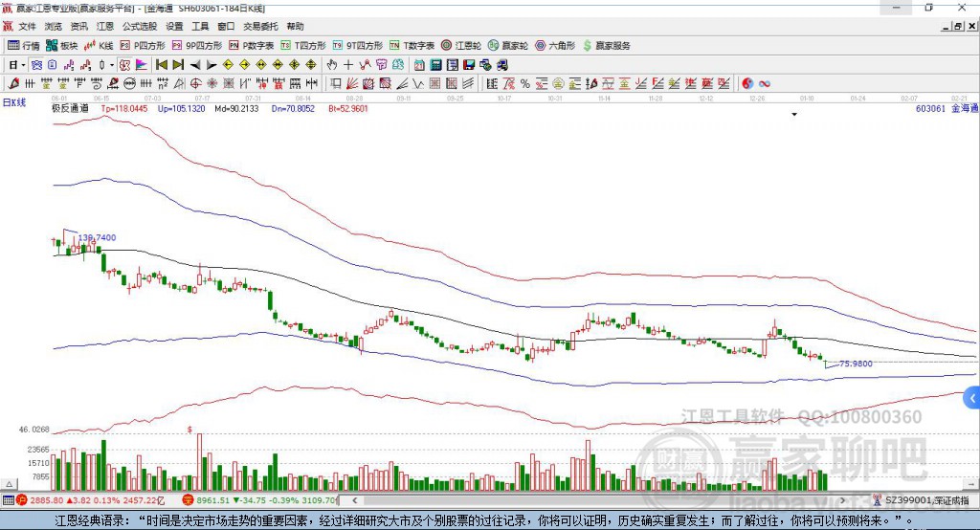Viewport: 980px width, 530px height.
Task: Open the P数字表 number table
Action: 252,46
